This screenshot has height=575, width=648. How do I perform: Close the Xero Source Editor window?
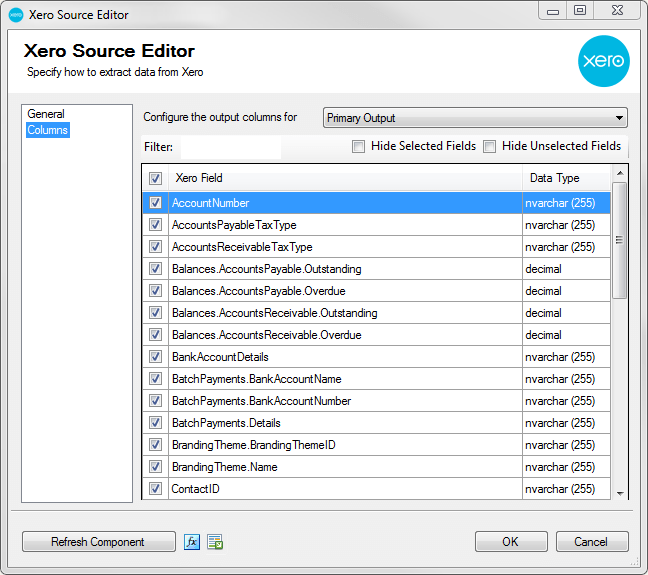click(617, 10)
